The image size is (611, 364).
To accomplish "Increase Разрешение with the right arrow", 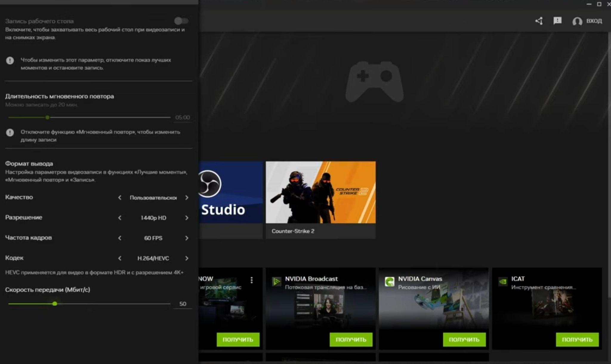I will click(x=187, y=218).
